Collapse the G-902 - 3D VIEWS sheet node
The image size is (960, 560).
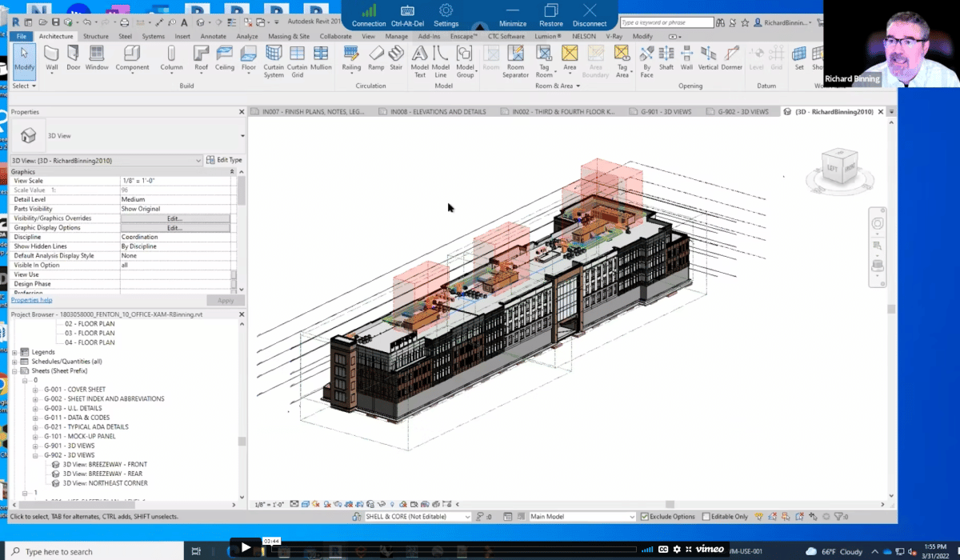coord(35,455)
